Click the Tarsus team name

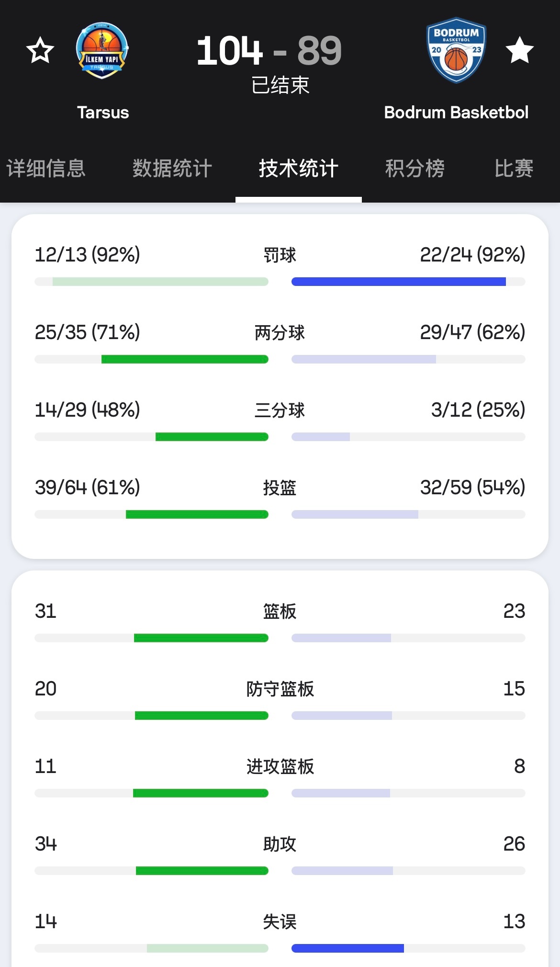tap(103, 113)
